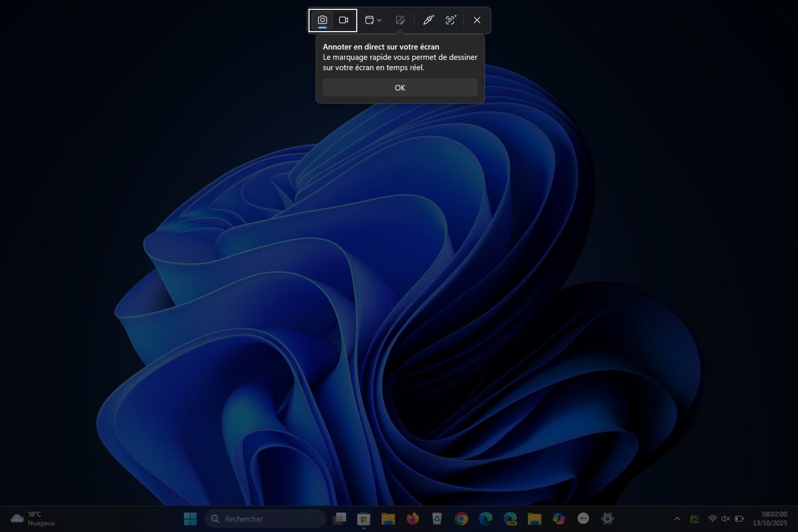Dismiss the annotation tip with OK
The width and height of the screenshot is (798, 532).
click(x=400, y=88)
